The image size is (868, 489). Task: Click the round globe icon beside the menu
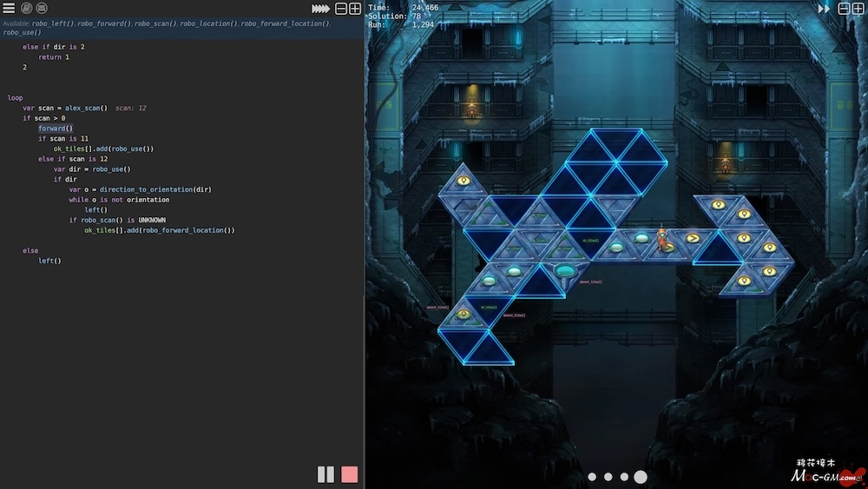26,8
